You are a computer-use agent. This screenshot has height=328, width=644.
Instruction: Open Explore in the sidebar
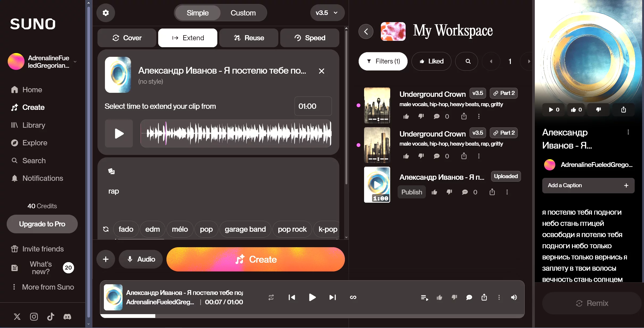coord(29,143)
